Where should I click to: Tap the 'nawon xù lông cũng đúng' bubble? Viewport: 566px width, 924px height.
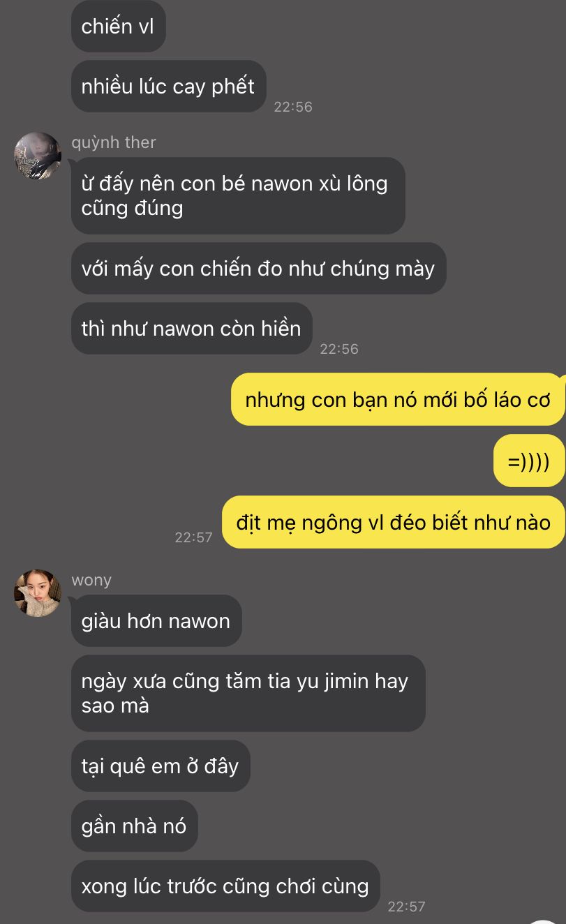pos(238,195)
